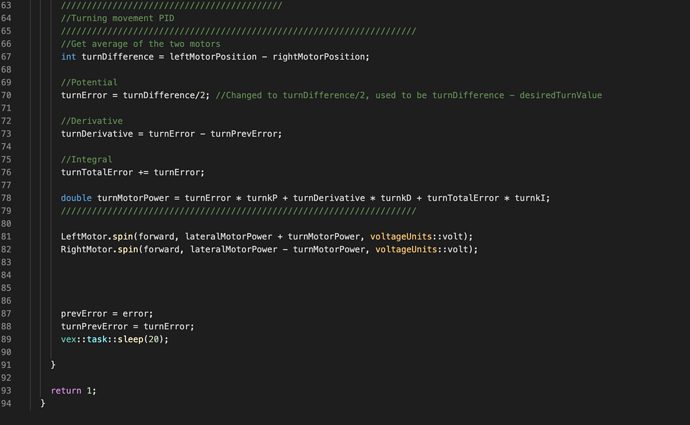Click the sleep call on line 89

(x=130, y=339)
